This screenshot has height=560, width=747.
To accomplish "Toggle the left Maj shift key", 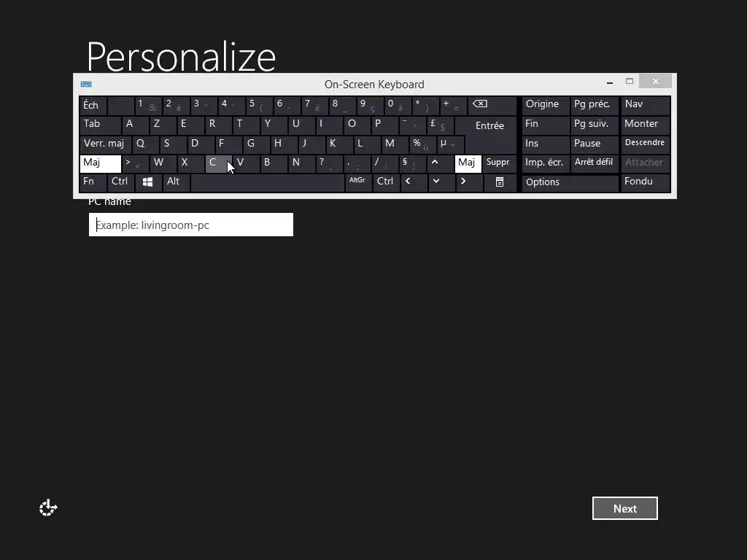I will click(101, 163).
